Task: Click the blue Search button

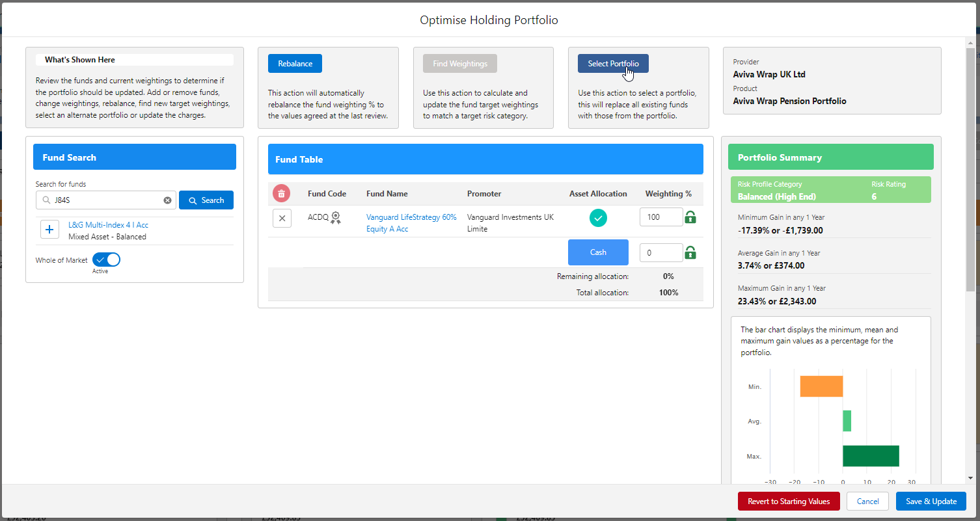Action: [x=206, y=200]
